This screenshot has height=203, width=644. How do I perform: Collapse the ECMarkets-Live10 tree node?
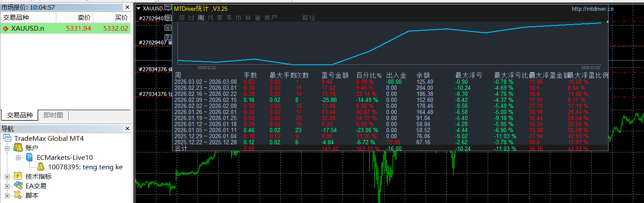pyautogui.click(x=19, y=157)
